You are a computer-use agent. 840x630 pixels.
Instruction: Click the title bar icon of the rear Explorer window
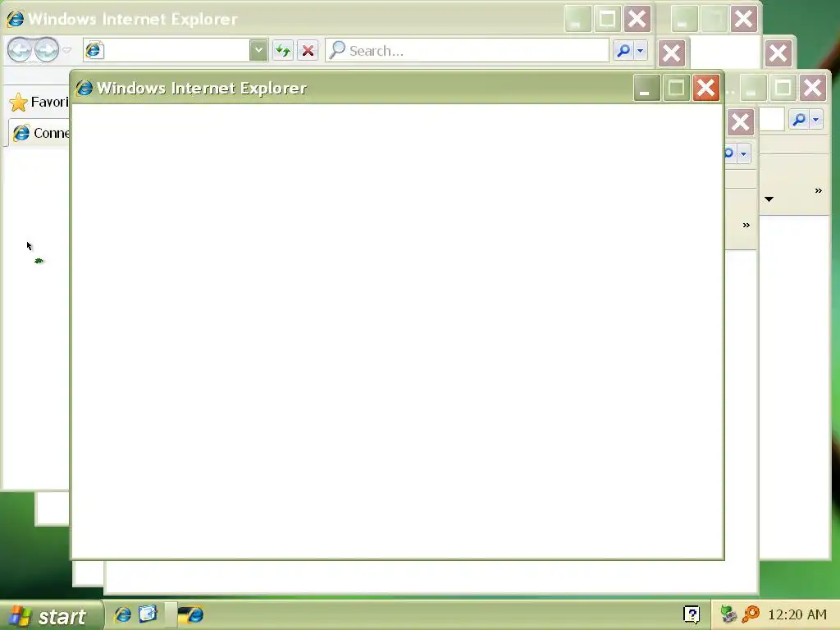coord(16,19)
